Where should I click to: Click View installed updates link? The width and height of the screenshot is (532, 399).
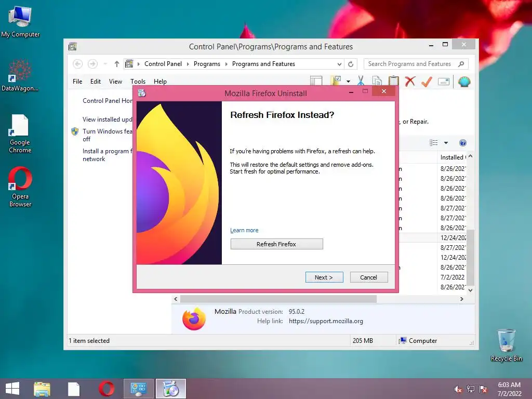[107, 119]
